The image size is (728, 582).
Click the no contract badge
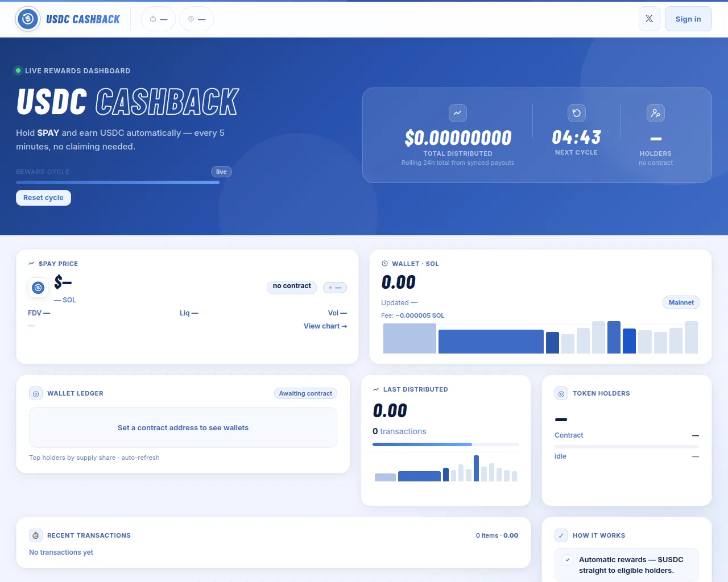tap(292, 286)
